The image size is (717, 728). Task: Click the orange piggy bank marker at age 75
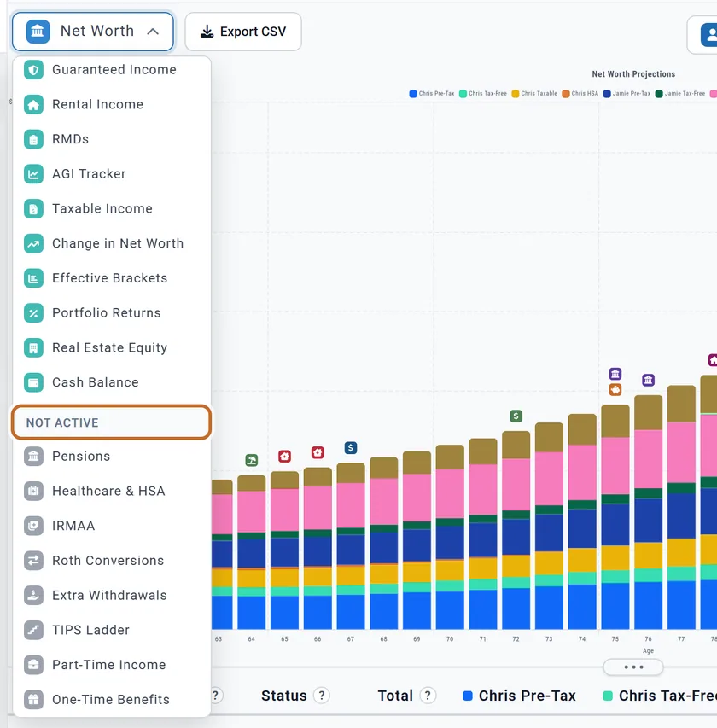tap(615, 389)
